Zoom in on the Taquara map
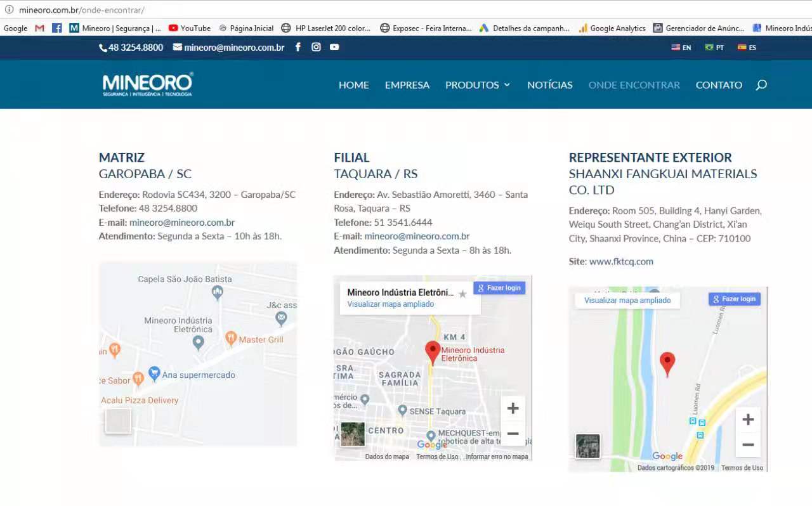Viewport: 812px width, 506px height. pos(513,408)
